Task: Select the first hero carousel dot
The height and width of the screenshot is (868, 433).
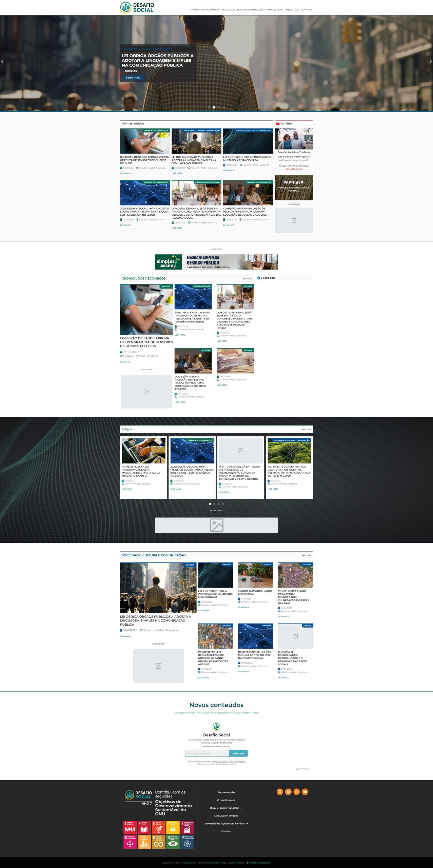Action: coord(209,107)
